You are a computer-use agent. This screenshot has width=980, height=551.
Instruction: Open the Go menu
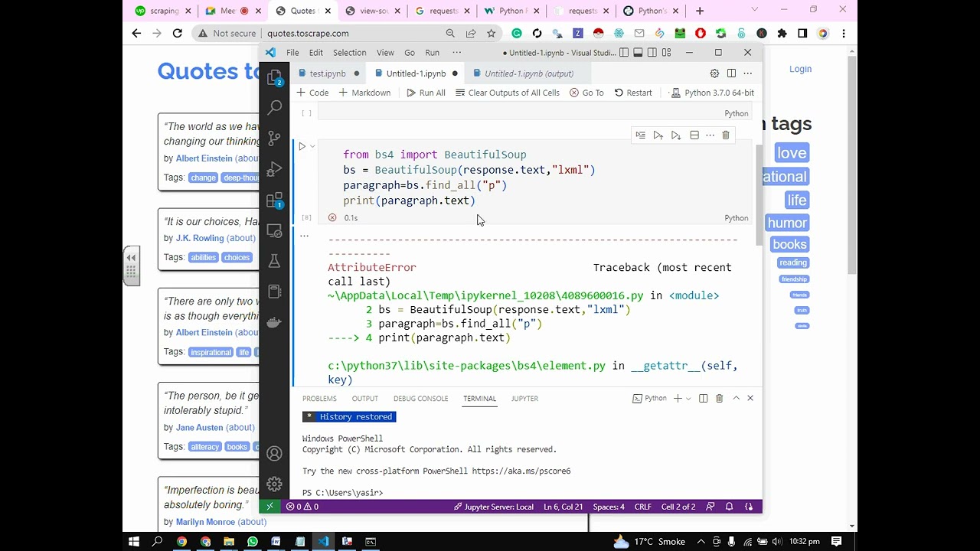coord(410,53)
